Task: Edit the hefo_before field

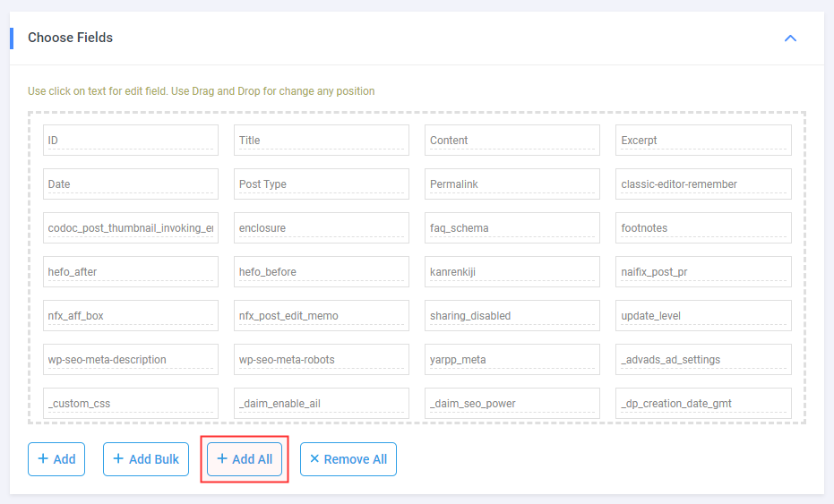Action: point(322,271)
